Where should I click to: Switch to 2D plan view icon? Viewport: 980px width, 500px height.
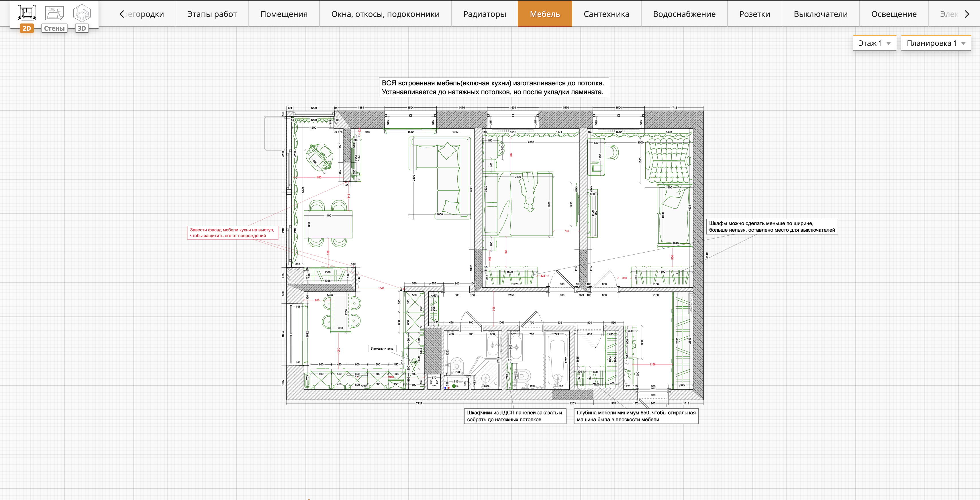click(x=27, y=13)
